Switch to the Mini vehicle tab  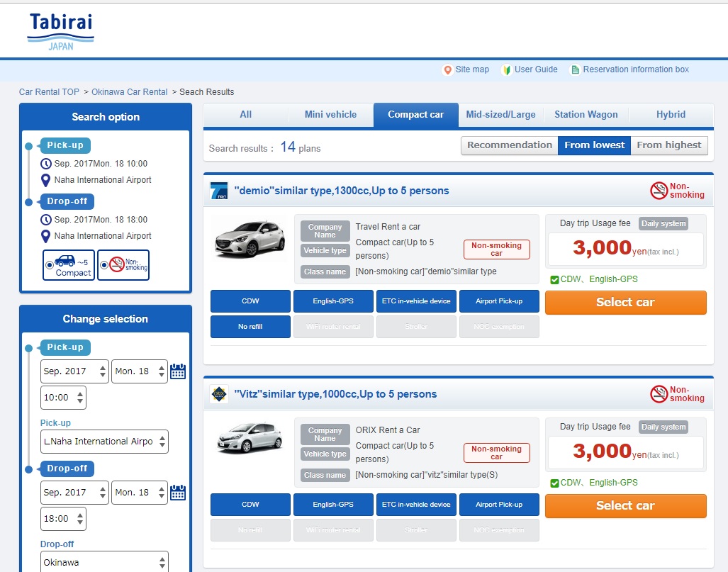pos(330,115)
